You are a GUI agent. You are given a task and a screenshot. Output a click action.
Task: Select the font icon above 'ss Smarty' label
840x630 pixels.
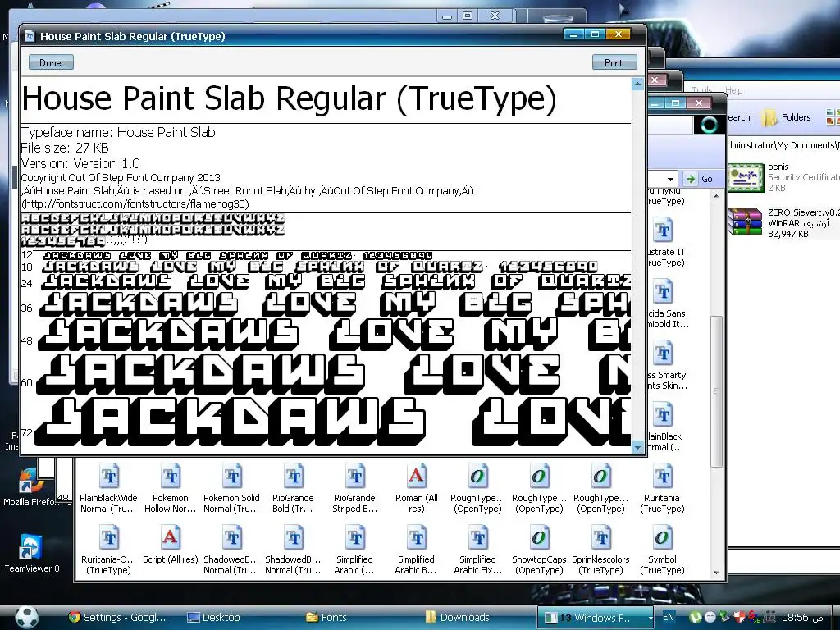(663, 354)
